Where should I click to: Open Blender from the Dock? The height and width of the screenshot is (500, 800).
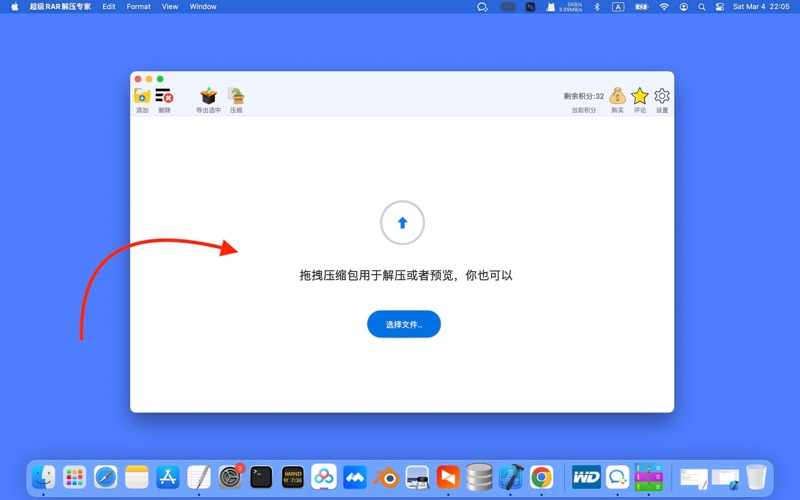pyautogui.click(x=386, y=477)
